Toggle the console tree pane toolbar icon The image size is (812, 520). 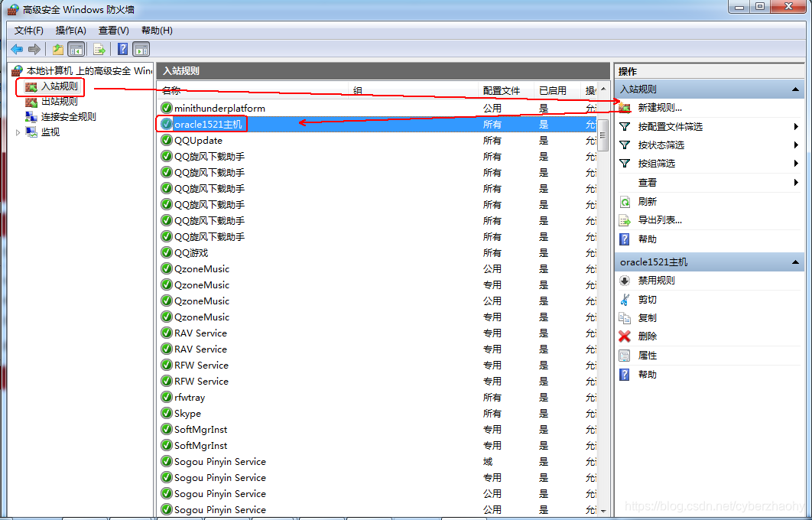[x=76, y=49]
